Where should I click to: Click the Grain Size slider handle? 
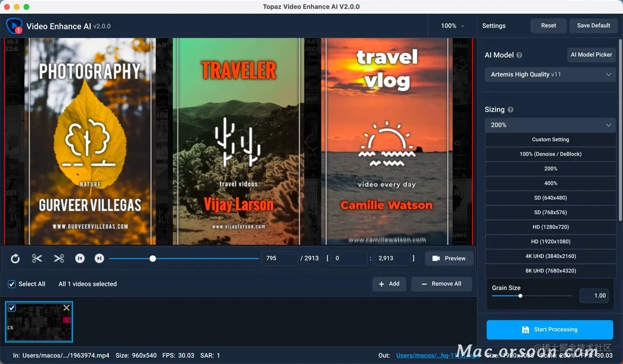[x=520, y=295]
